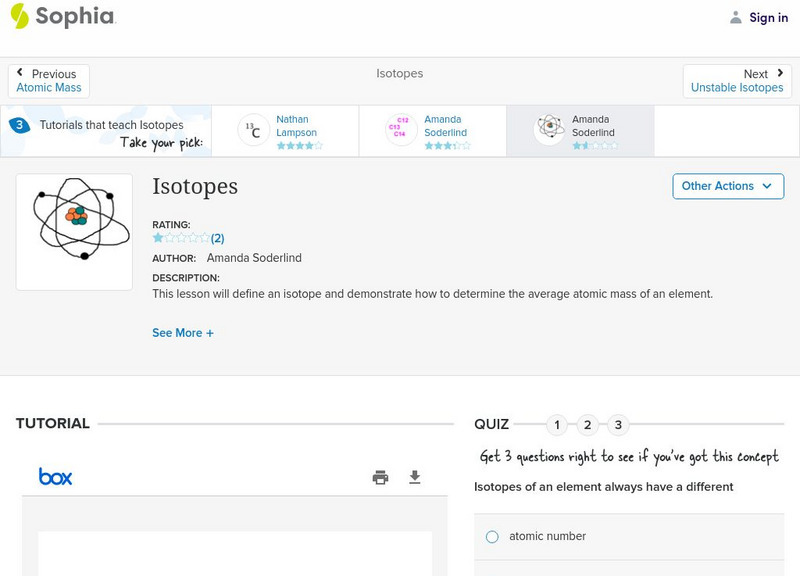Download the tutorial document
This screenshot has height=576, width=800.
[415, 477]
